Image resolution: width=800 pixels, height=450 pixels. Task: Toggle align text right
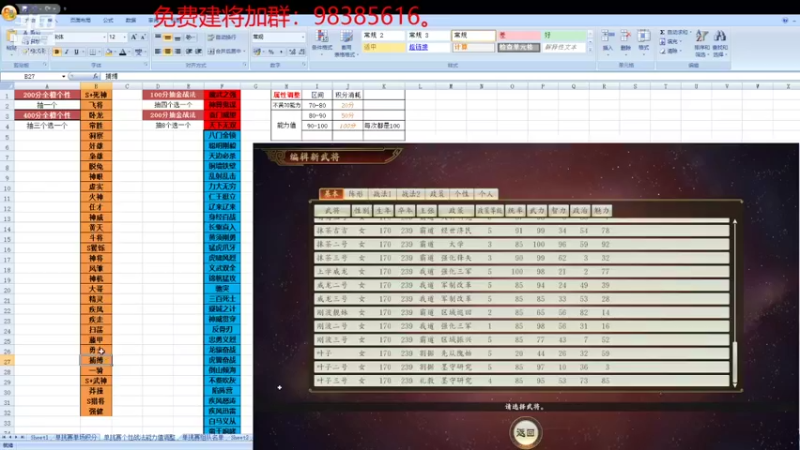point(177,52)
